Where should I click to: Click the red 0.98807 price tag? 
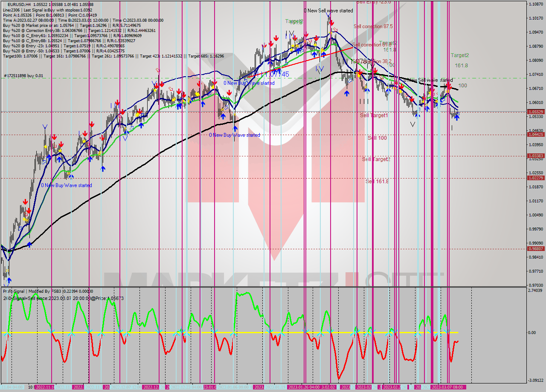pyautogui.click(x=535, y=249)
